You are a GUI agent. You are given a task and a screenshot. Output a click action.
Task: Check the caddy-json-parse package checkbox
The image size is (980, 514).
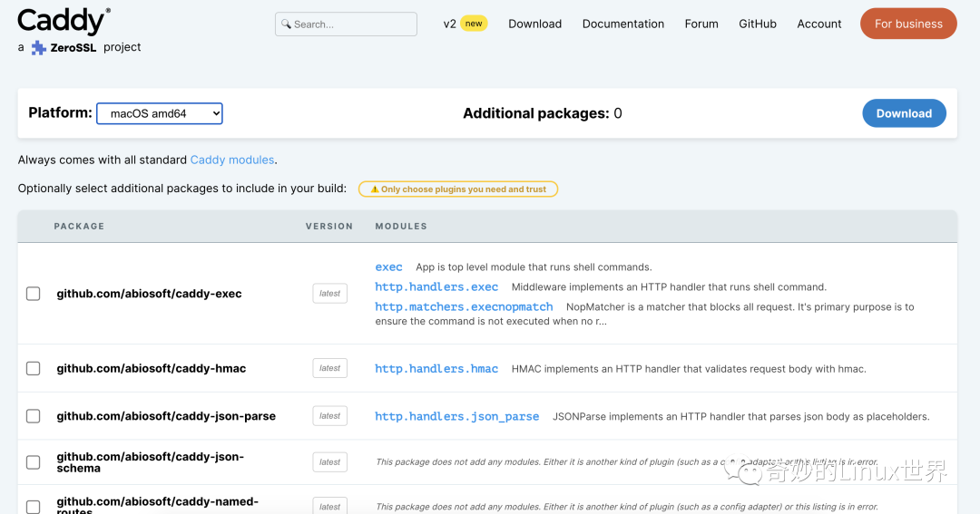[x=34, y=416]
